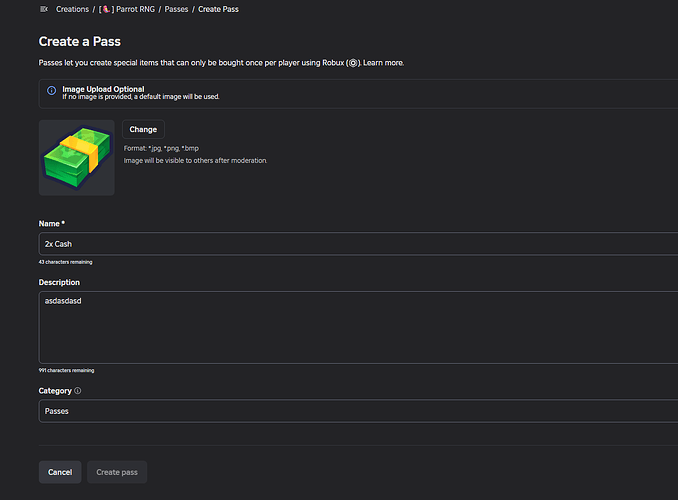Viewport: 678px width, 500px height.
Task: Collapse the sidebar via breadcrumb menu icon
Action: click(x=44, y=9)
